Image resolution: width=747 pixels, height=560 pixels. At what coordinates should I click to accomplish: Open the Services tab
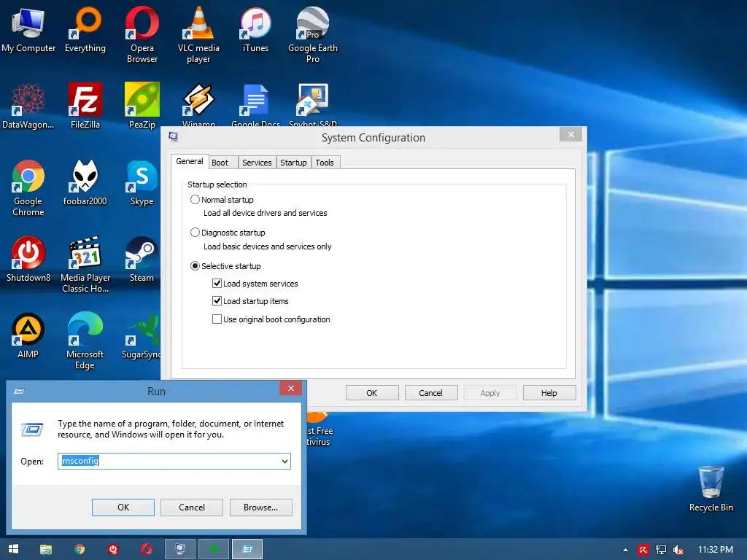pyautogui.click(x=257, y=163)
